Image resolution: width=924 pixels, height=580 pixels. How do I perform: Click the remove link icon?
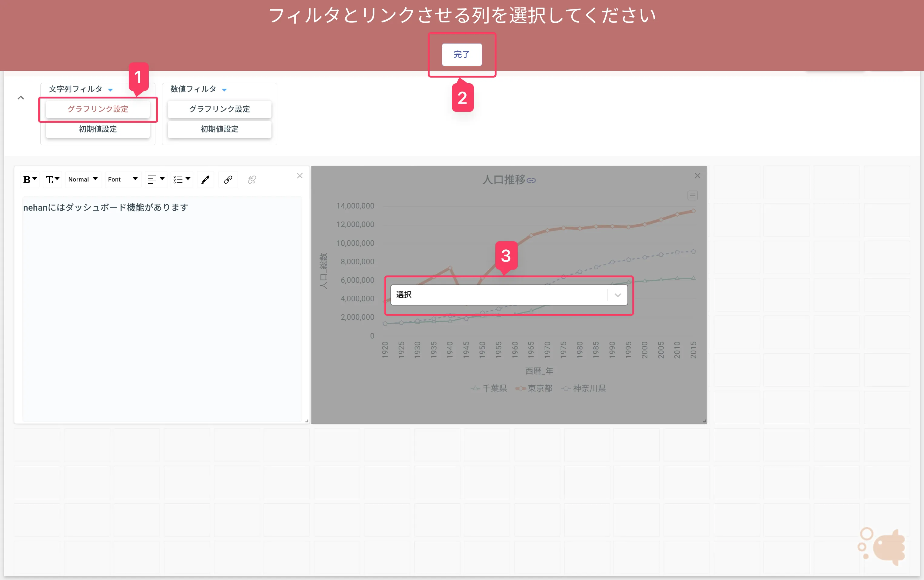252,179
